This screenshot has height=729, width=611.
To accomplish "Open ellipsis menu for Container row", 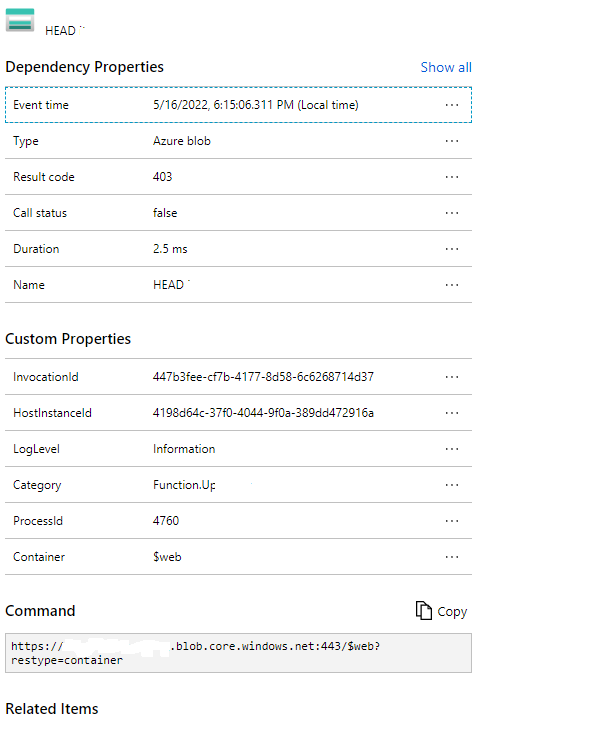I will (452, 557).
